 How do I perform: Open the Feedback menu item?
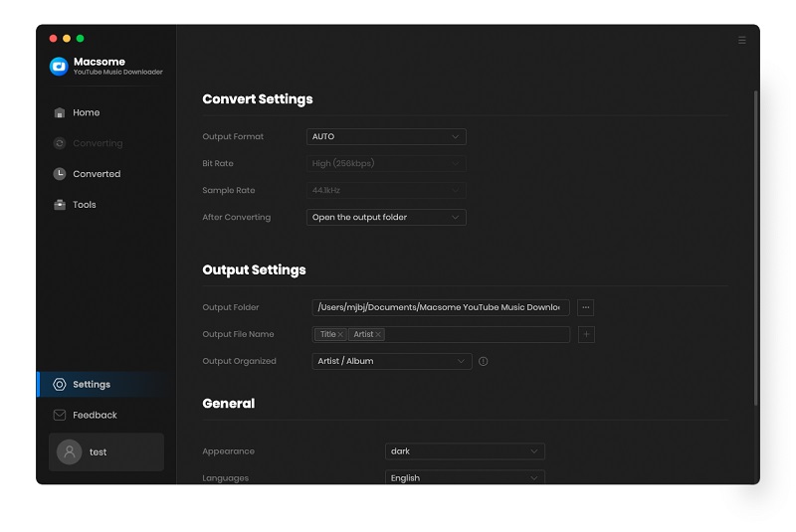pos(106,415)
